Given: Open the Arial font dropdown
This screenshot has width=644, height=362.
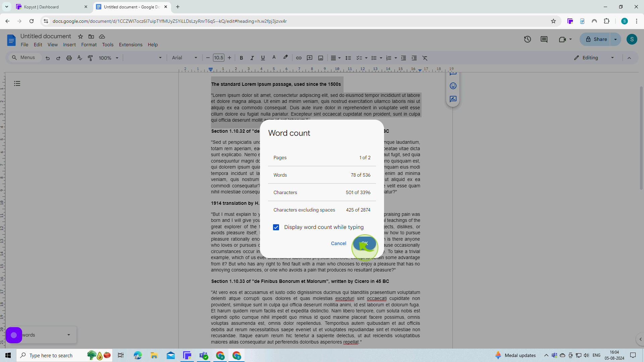Looking at the screenshot, I should point(184,58).
